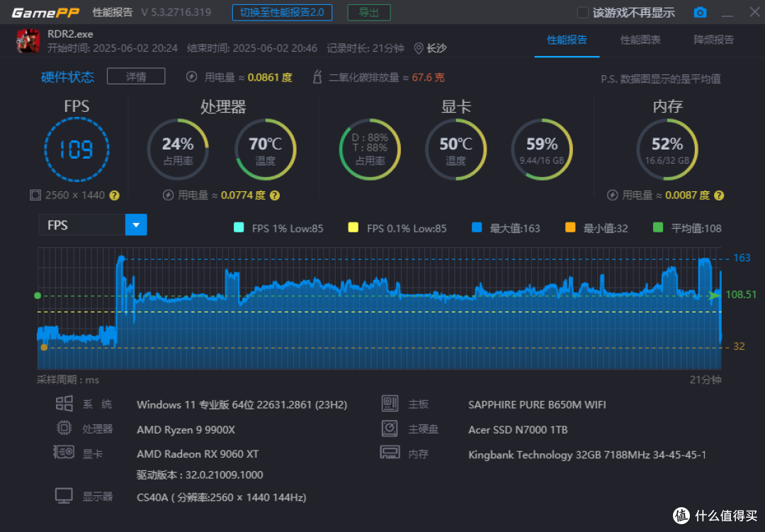Screen dimensions: 765x532
Task: Click the green arrow at 108.51 line
Action: [x=715, y=295]
